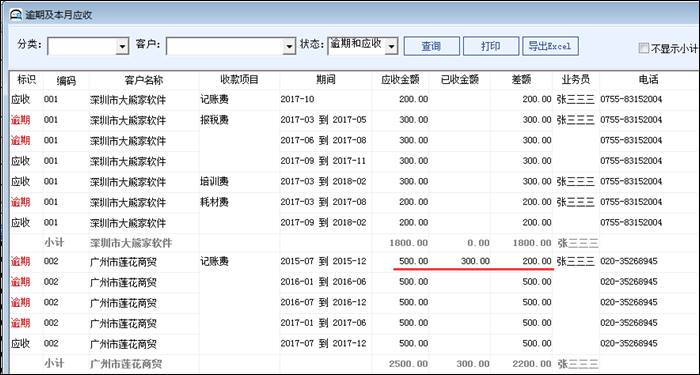Click period 2017-07 到 2017-12

[x=323, y=343]
